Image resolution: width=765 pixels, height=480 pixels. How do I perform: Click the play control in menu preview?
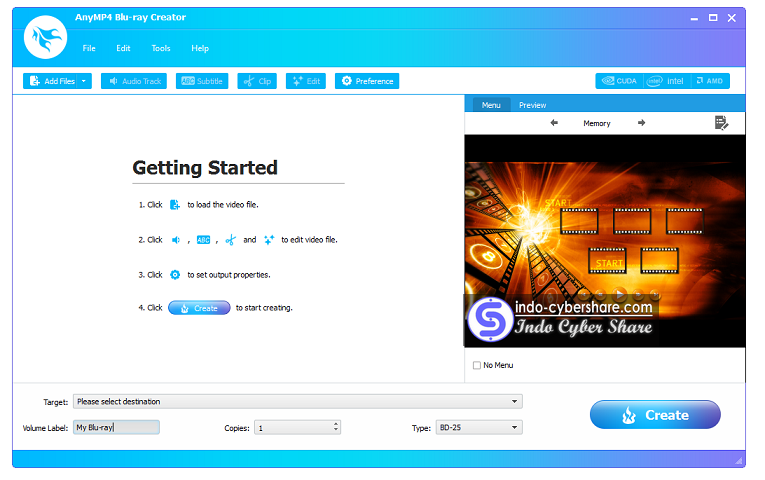tap(619, 294)
